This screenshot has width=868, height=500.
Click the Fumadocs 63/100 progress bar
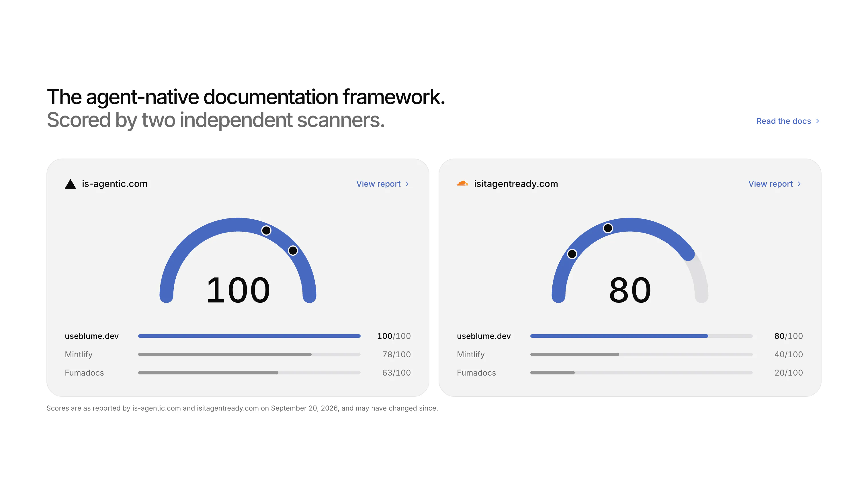pyautogui.click(x=249, y=373)
